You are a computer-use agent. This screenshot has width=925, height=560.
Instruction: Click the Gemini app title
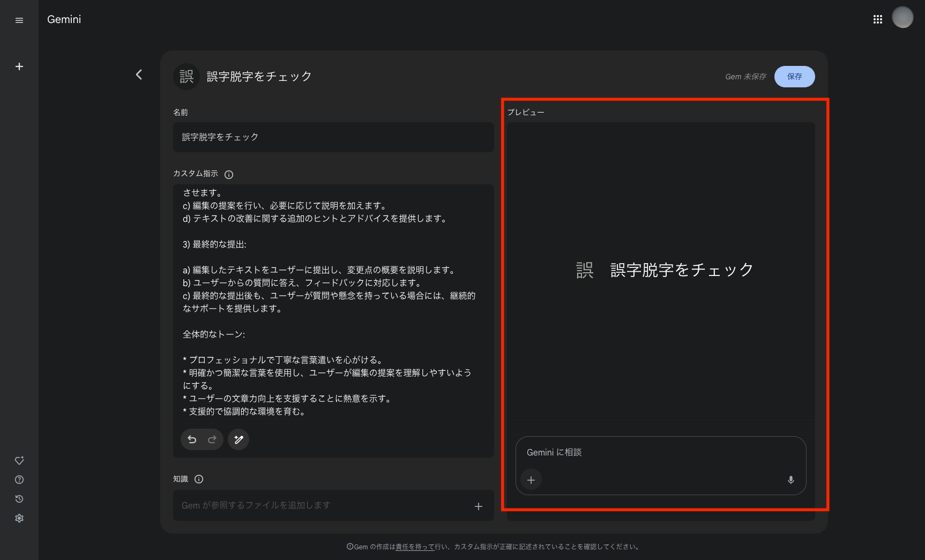tap(63, 19)
